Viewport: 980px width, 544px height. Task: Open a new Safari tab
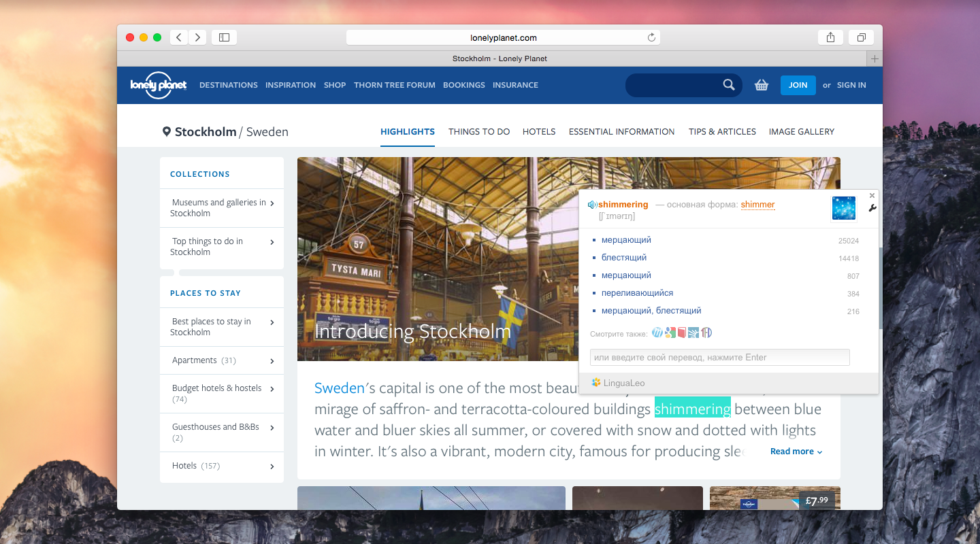[875, 58]
